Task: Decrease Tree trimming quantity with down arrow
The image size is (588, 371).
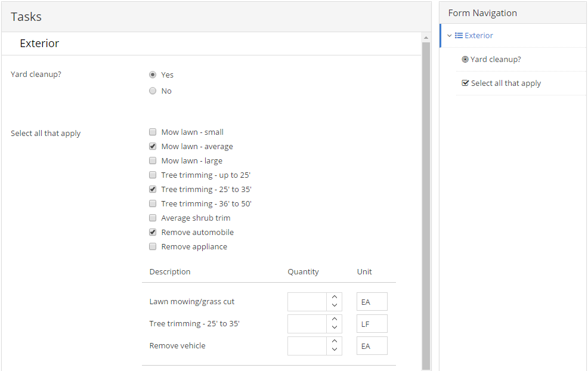Action: [335, 327]
